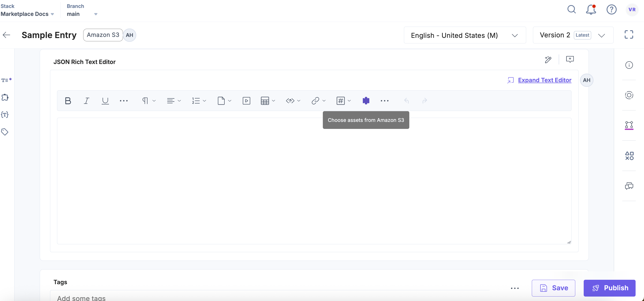Open the discussions panel icon
This screenshot has height=301, width=644.
coord(629,186)
